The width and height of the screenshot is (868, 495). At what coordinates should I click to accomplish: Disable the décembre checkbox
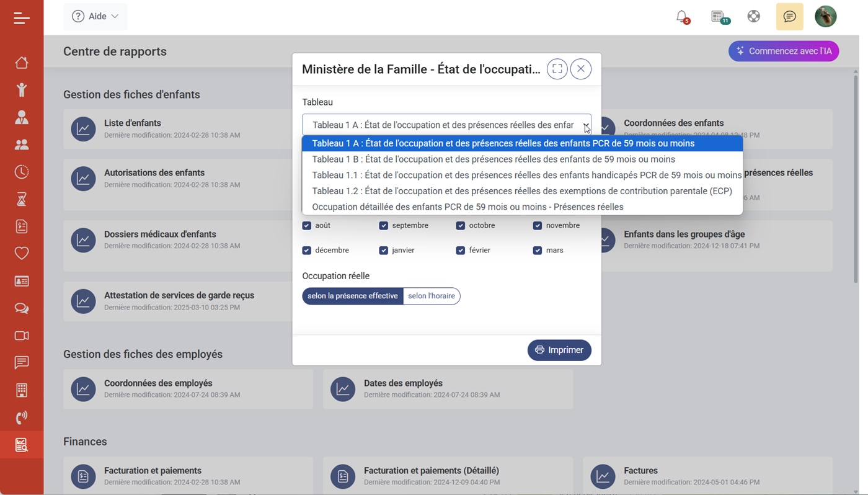pos(306,250)
